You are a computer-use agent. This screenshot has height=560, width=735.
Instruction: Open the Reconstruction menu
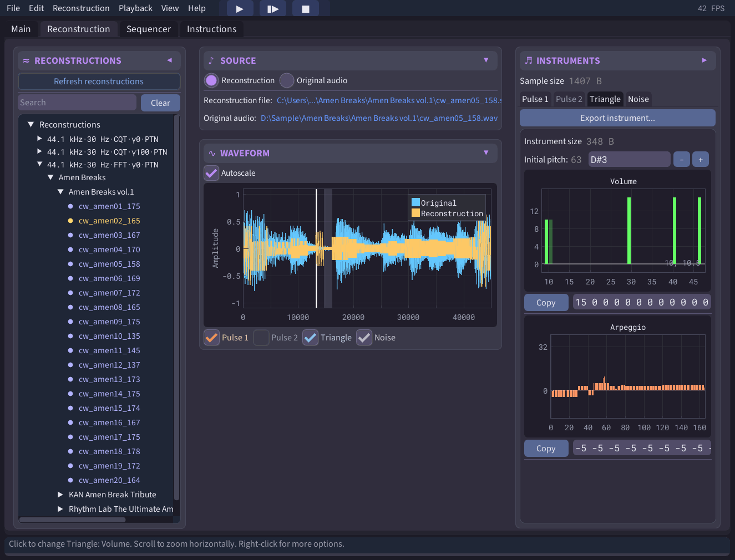pyautogui.click(x=81, y=8)
